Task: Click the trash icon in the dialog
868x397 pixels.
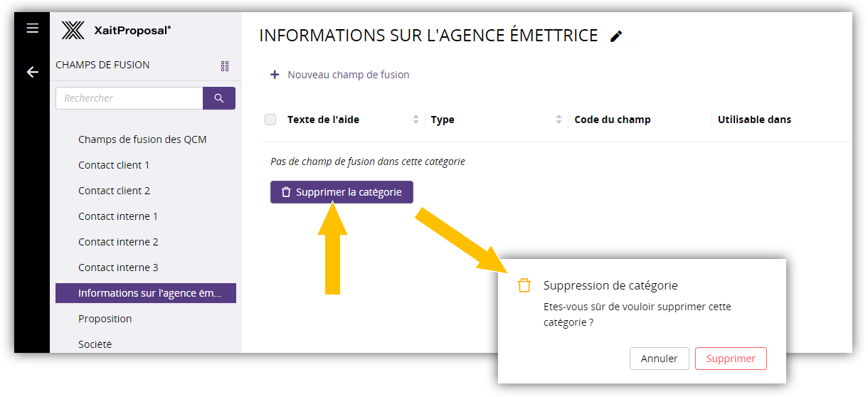Action: pyautogui.click(x=524, y=285)
